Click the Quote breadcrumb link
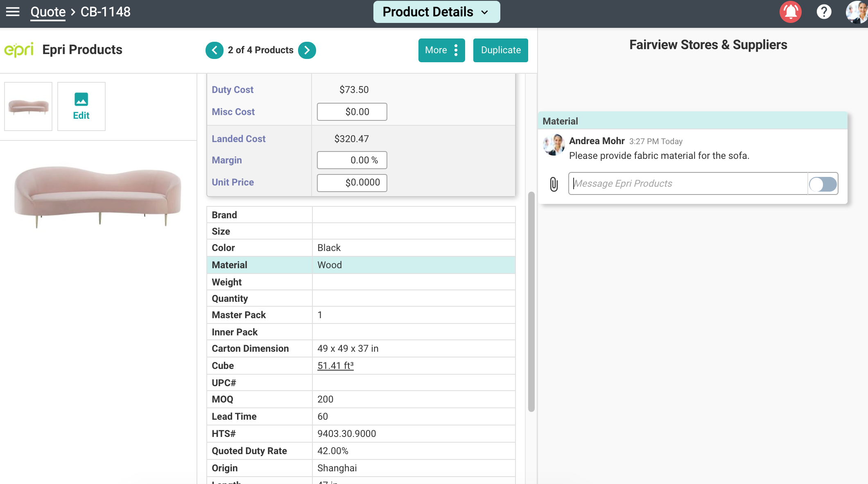 [x=48, y=12]
